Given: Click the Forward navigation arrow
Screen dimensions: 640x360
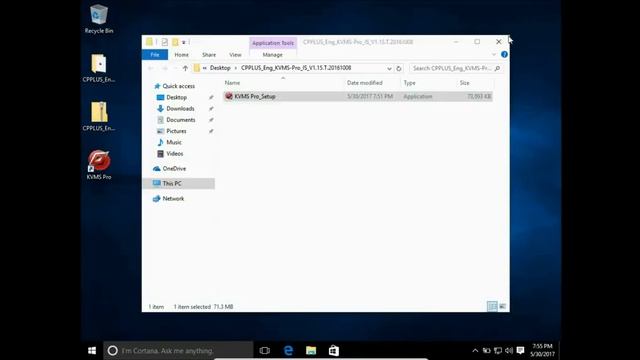Looking at the screenshot, I should pyautogui.click(x=164, y=68).
